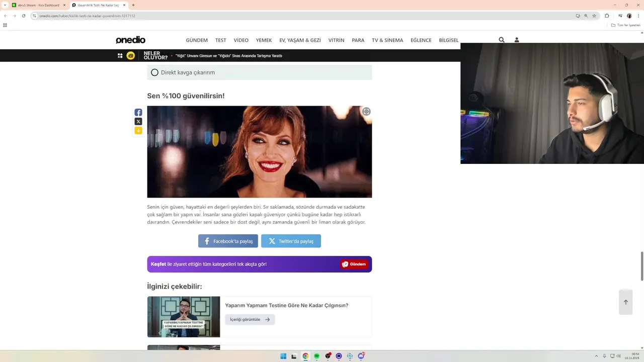644x362 pixels.
Task: Click the back-to-top arrow button
Action: point(626,302)
